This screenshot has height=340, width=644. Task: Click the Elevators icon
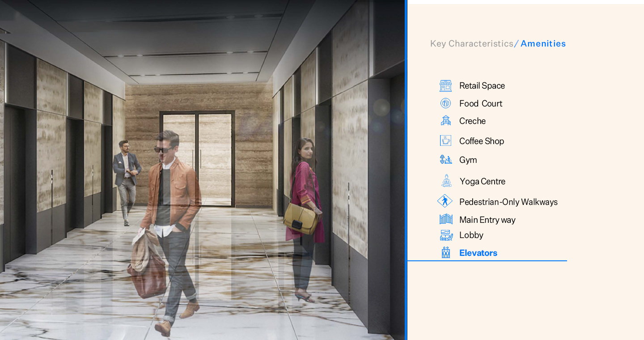point(445,253)
